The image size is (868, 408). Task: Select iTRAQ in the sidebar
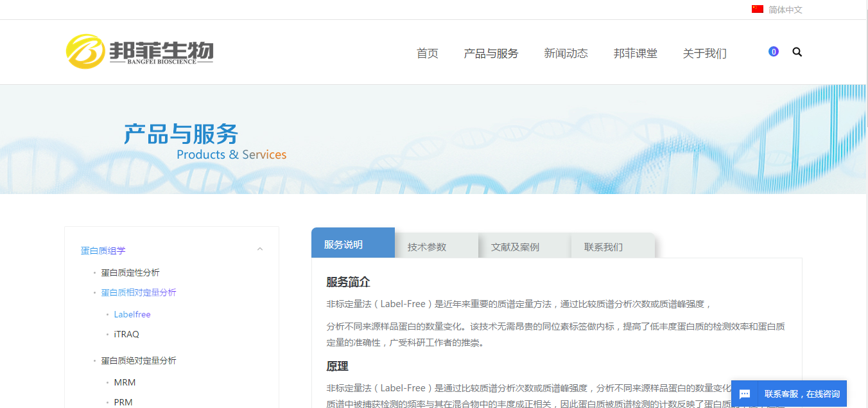[126, 334]
